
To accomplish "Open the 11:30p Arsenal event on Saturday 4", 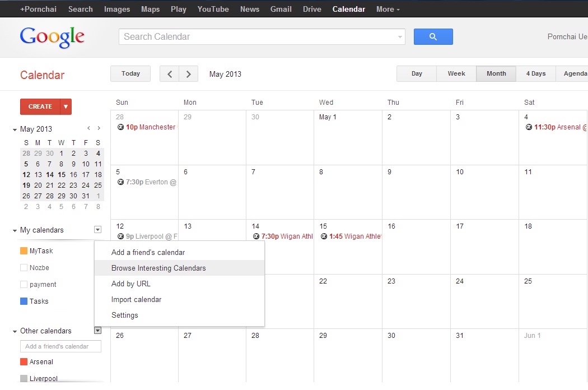I will tap(556, 127).
